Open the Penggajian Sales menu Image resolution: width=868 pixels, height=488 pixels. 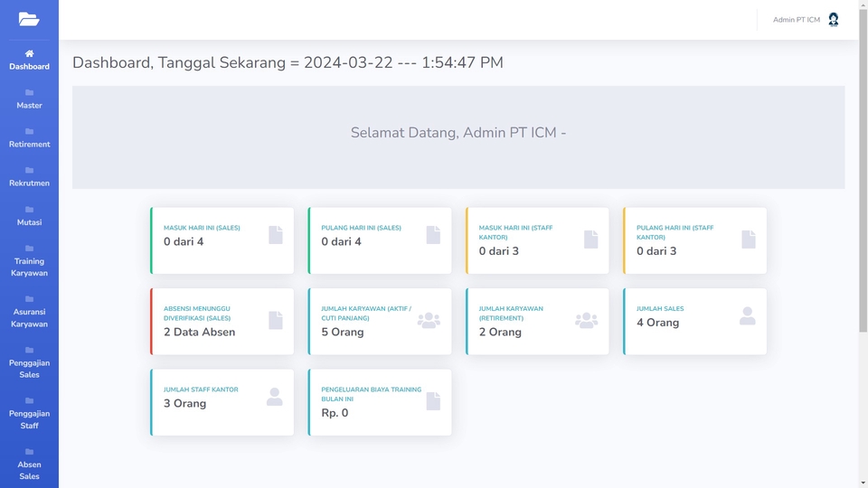pos(29,361)
